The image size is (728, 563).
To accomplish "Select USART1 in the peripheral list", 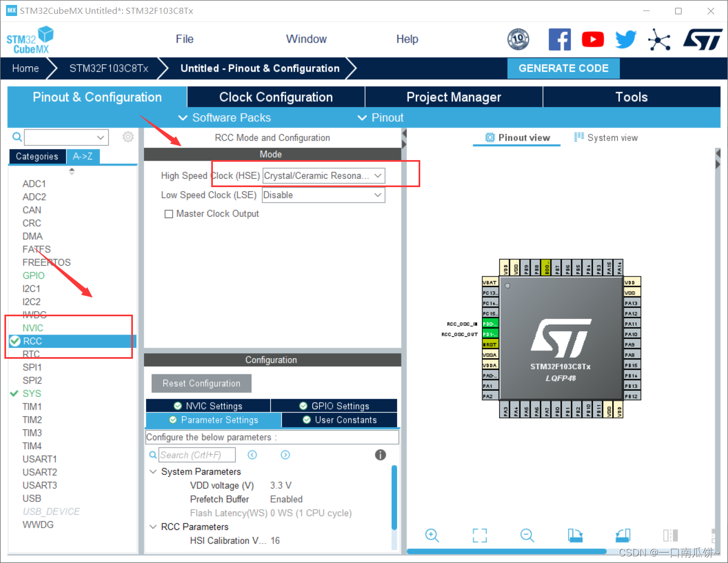I will click(x=40, y=459).
